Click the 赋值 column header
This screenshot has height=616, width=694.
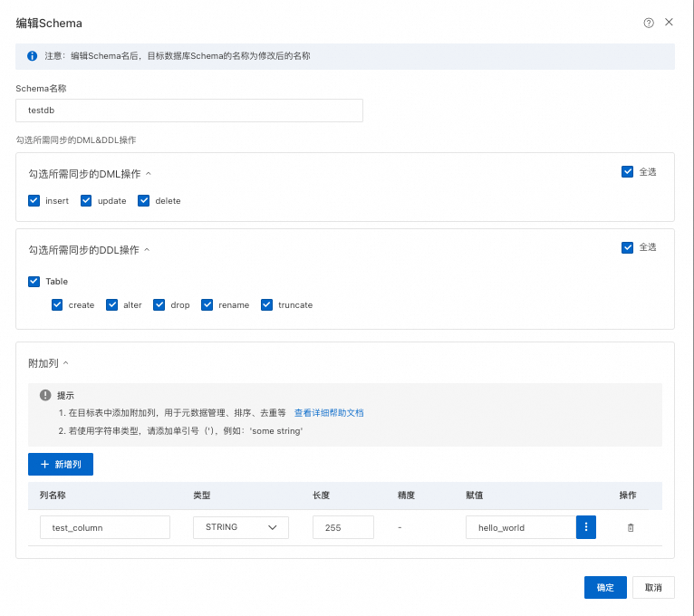point(475,496)
